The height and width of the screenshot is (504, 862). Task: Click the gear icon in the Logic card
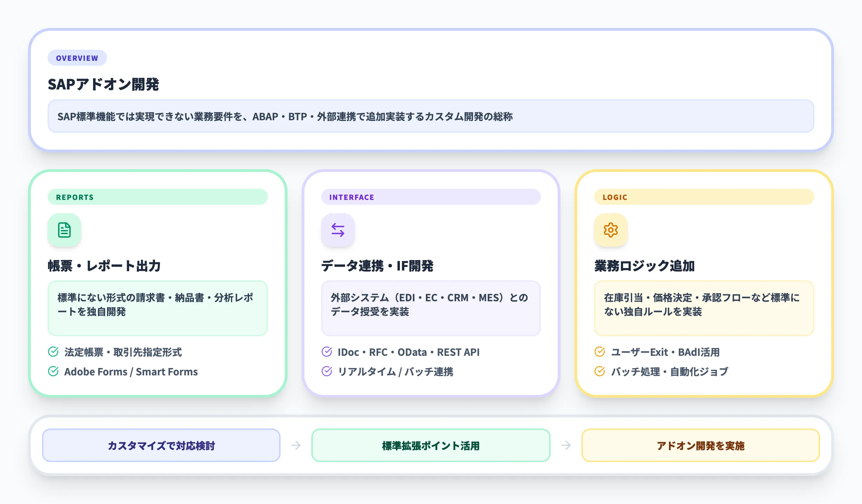click(610, 230)
